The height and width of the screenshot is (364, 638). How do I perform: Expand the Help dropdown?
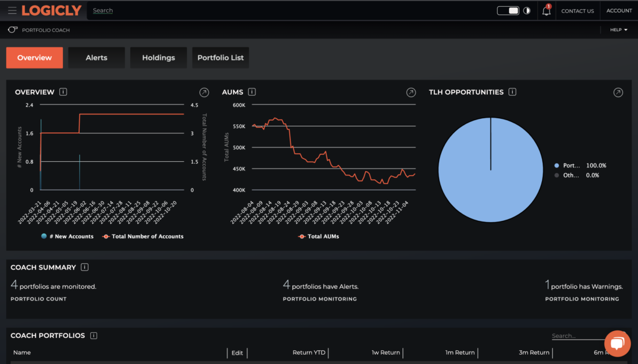(618, 30)
